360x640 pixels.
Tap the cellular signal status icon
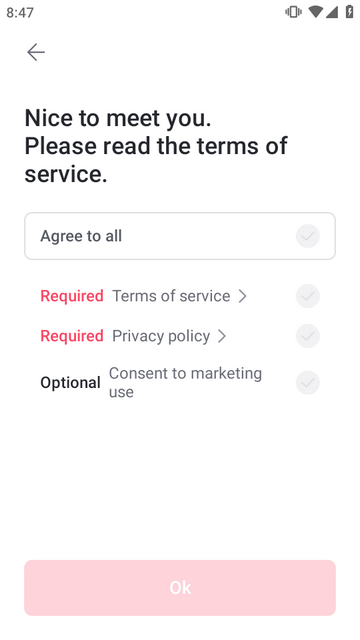pos(332,12)
